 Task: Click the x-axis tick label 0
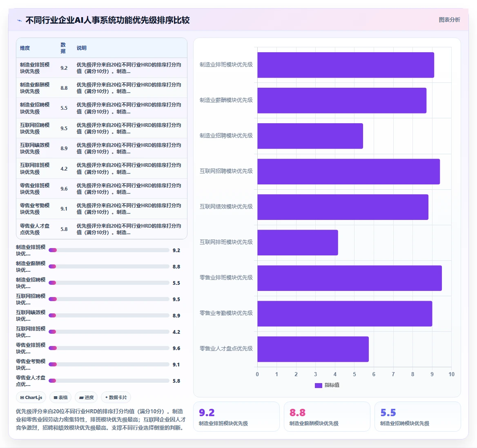(257, 374)
